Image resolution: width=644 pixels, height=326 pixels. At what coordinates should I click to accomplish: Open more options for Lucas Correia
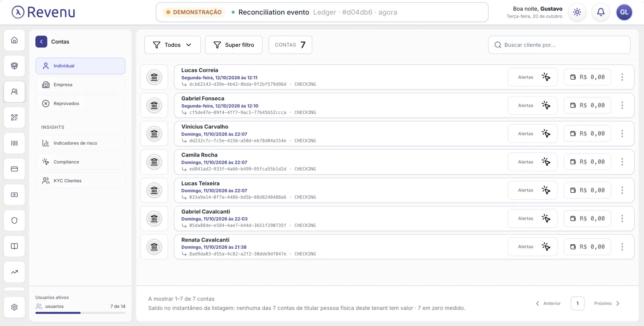coord(622,77)
